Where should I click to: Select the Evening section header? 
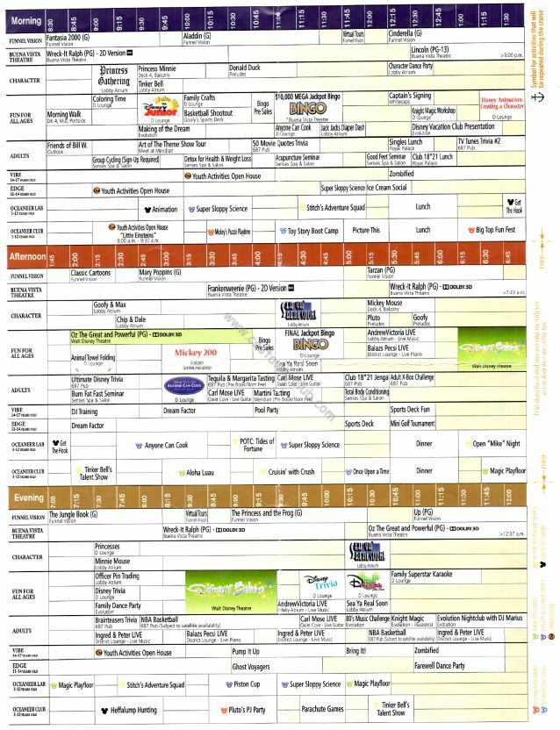point(28,497)
